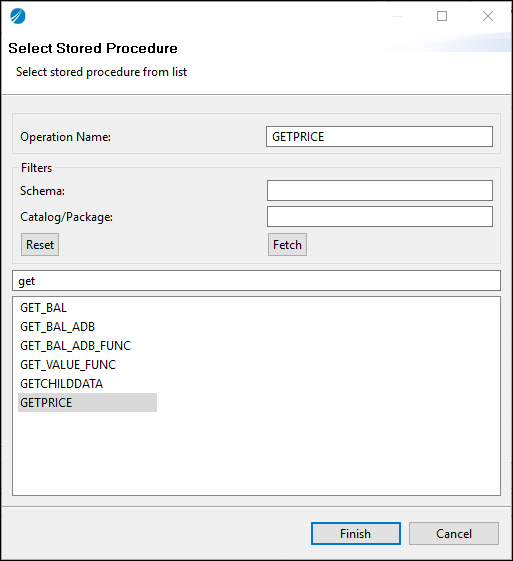Click the Fetch button
The image size is (513, 561).
[287, 245]
